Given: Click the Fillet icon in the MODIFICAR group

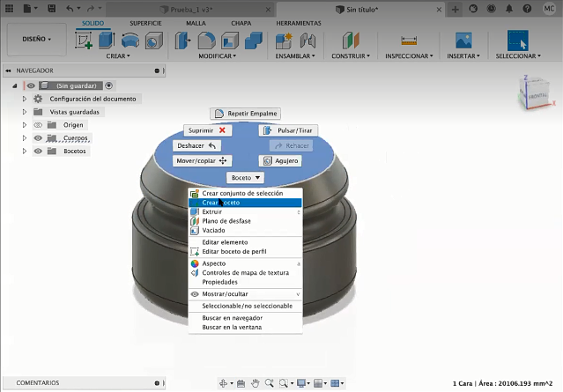Looking at the screenshot, I should coord(207,41).
